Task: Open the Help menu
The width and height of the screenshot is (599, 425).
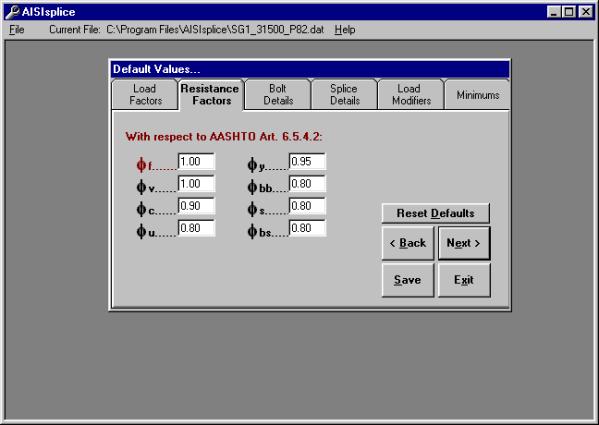Action: tap(345, 29)
